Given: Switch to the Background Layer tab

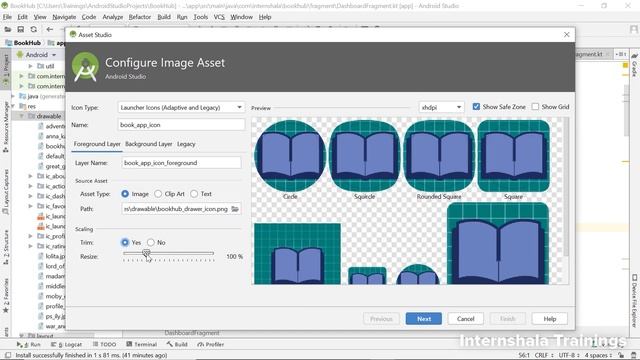Looking at the screenshot, I should 149,144.
